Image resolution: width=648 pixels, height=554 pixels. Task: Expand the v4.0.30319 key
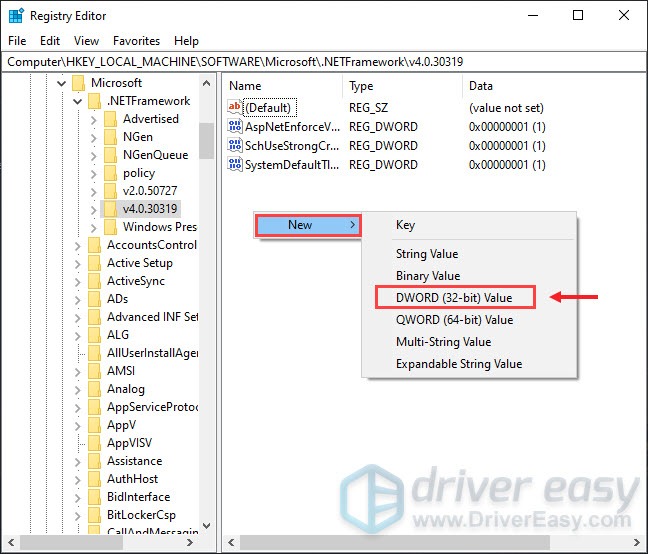coord(94,209)
